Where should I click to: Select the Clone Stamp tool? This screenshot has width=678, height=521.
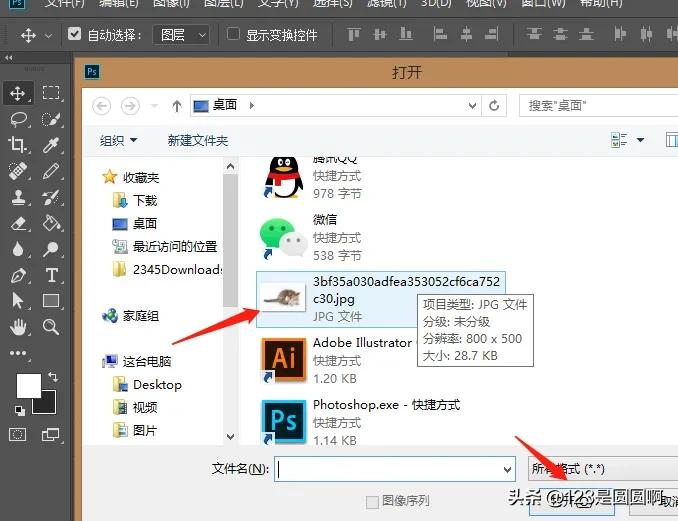pyautogui.click(x=18, y=197)
